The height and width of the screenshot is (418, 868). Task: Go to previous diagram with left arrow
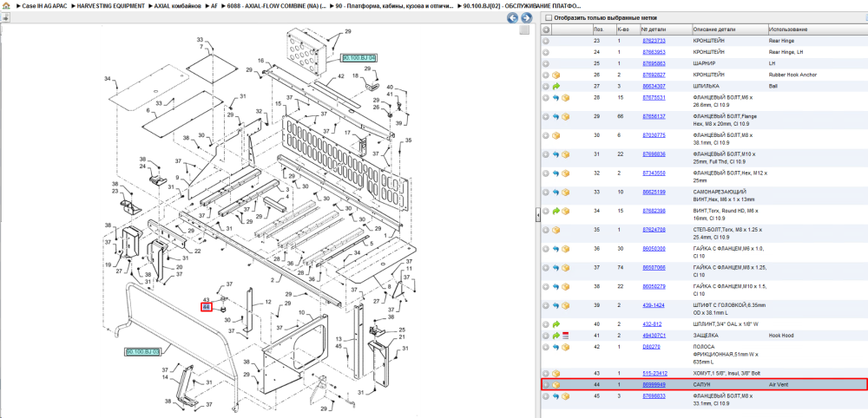click(513, 17)
